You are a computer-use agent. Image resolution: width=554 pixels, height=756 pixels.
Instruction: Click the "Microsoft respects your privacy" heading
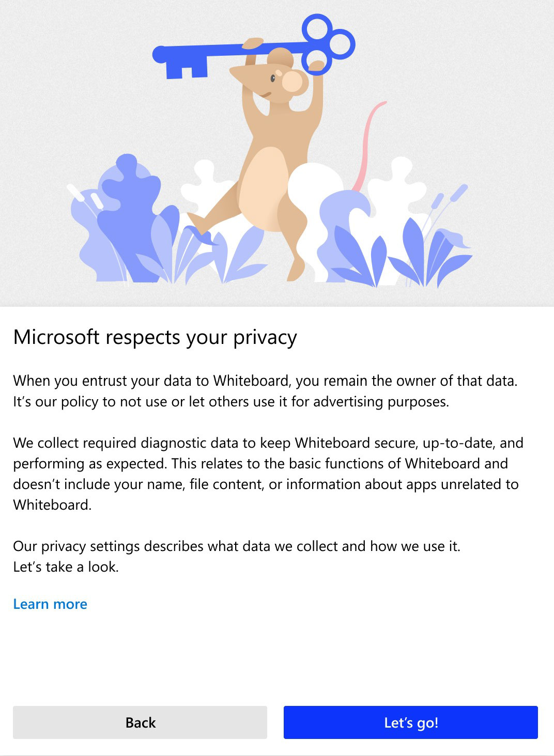click(x=155, y=337)
